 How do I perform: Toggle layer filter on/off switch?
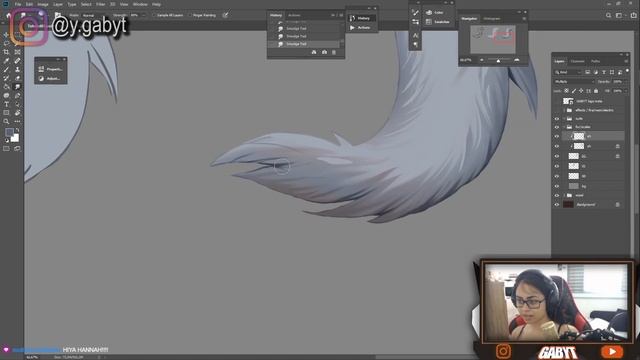pos(627,71)
